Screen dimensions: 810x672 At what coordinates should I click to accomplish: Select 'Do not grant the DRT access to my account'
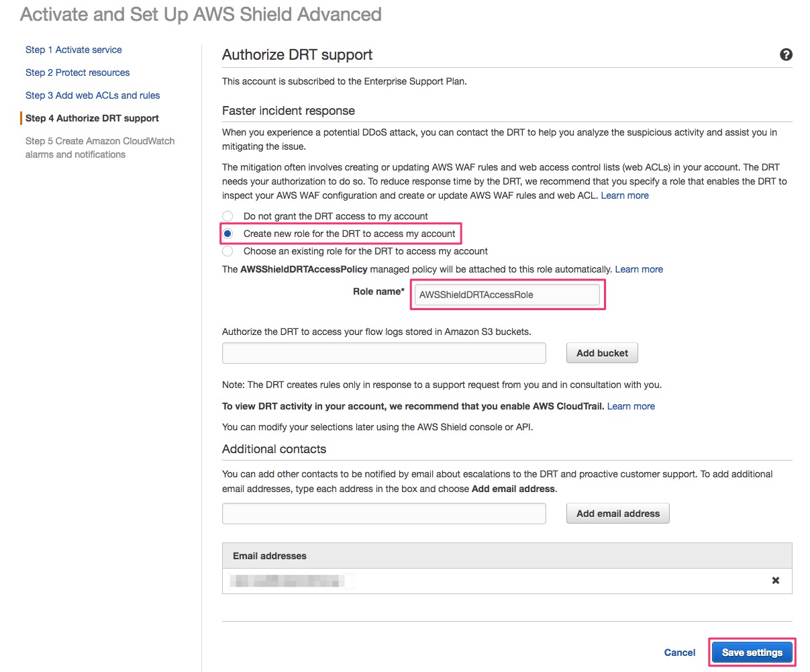coord(227,215)
